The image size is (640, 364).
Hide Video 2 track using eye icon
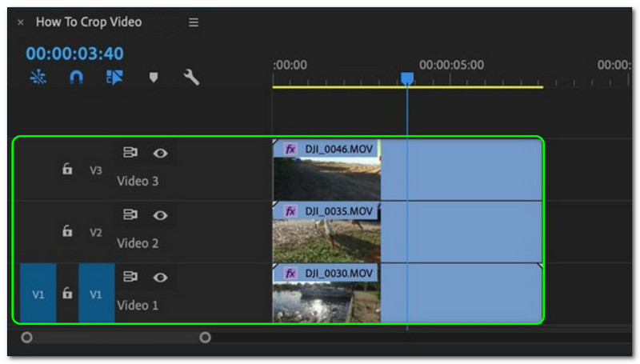click(161, 214)
